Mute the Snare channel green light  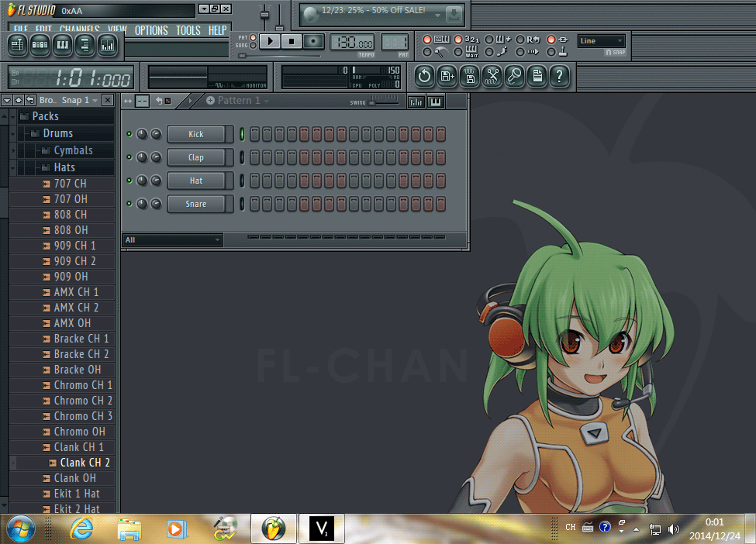click(129, 204)
